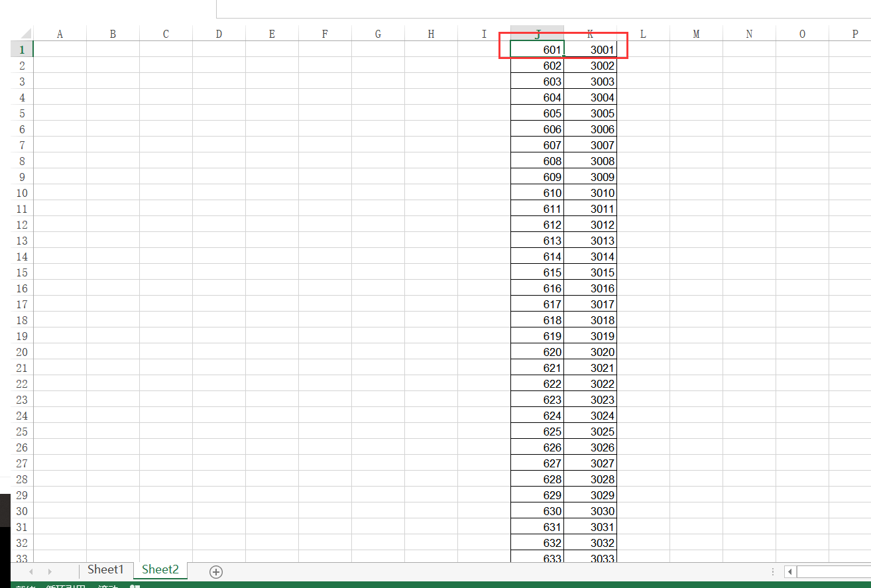Click the horizontal scrollbar left arrow
The height and width of the screenshot is (588, 871).
[789, 571]
